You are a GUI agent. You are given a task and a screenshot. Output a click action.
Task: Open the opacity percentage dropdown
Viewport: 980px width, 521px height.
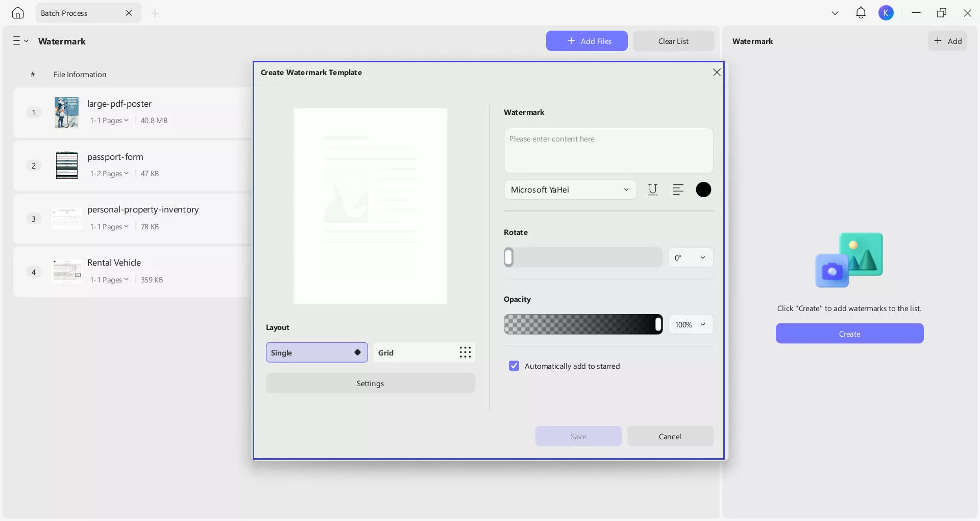pos(691,324)
